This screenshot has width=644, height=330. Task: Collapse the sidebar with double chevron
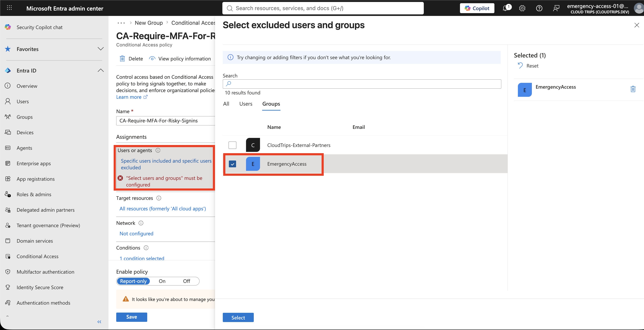coord(99,322)
